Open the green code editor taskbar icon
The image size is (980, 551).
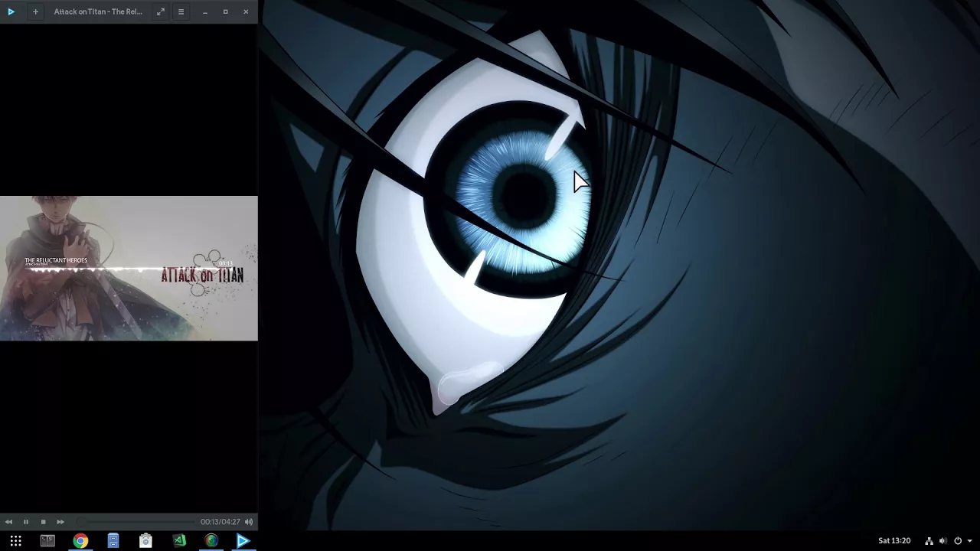tap(178, 541)
